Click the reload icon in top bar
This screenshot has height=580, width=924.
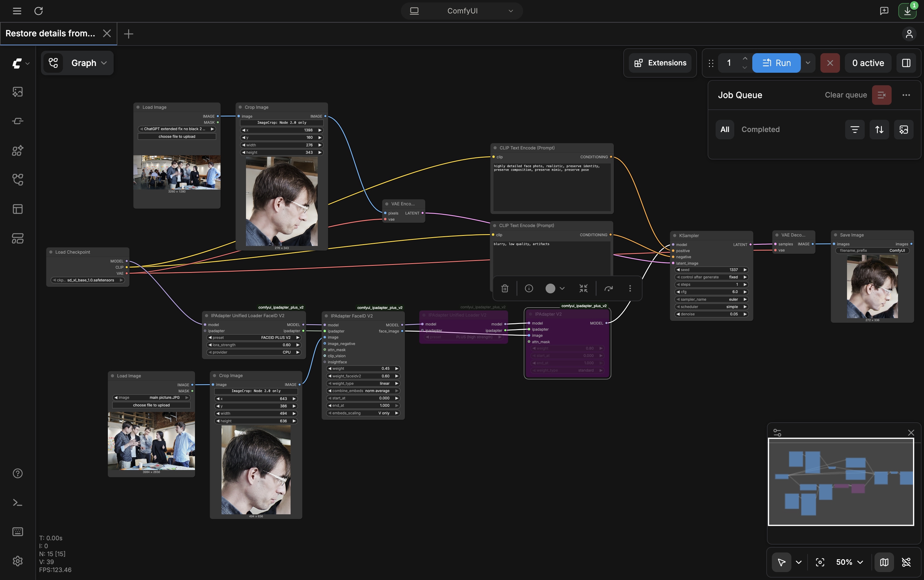[38, 11]
